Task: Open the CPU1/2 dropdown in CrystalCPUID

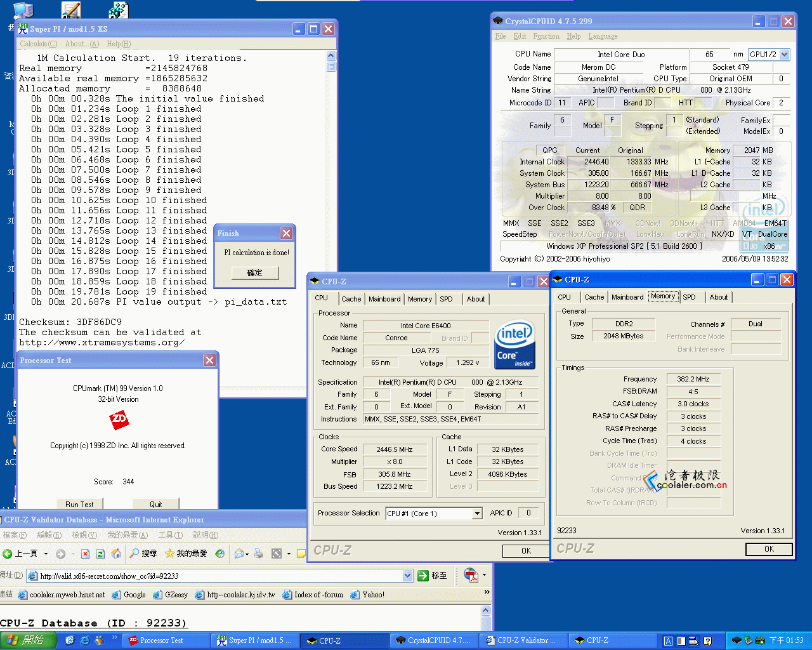Action: click(785, 54)
